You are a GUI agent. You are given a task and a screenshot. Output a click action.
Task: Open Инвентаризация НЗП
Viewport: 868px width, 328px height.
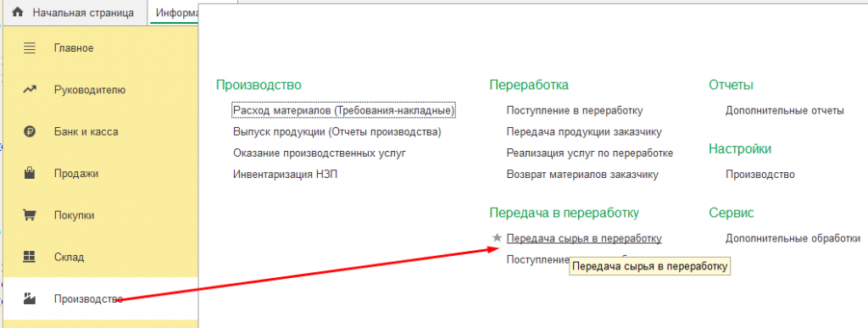click(x=285, y=175)
